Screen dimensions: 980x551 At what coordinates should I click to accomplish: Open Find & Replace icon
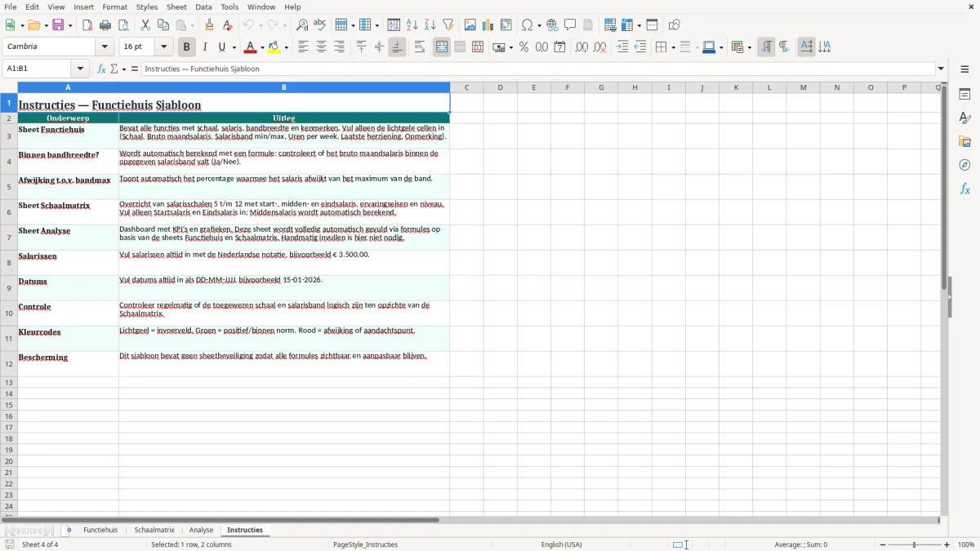click(302, 25)
